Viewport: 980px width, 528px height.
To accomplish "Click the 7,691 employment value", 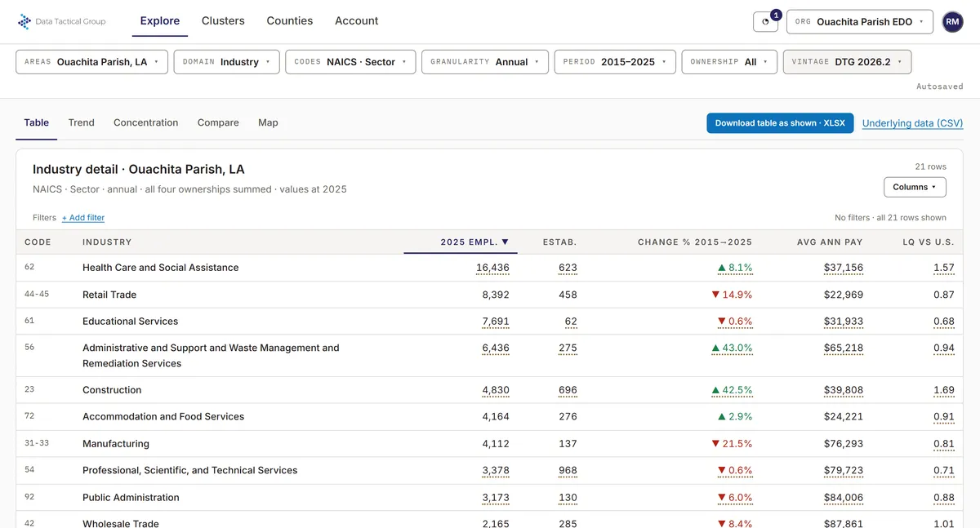I will (496, 322).
